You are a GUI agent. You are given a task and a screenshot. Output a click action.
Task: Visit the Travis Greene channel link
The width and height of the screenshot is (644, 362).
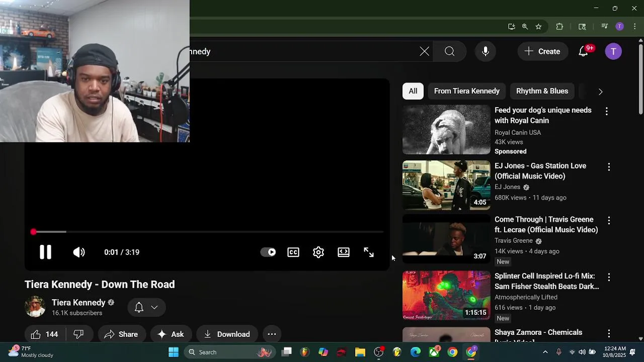pyautogui.click(x=513, y=241)
